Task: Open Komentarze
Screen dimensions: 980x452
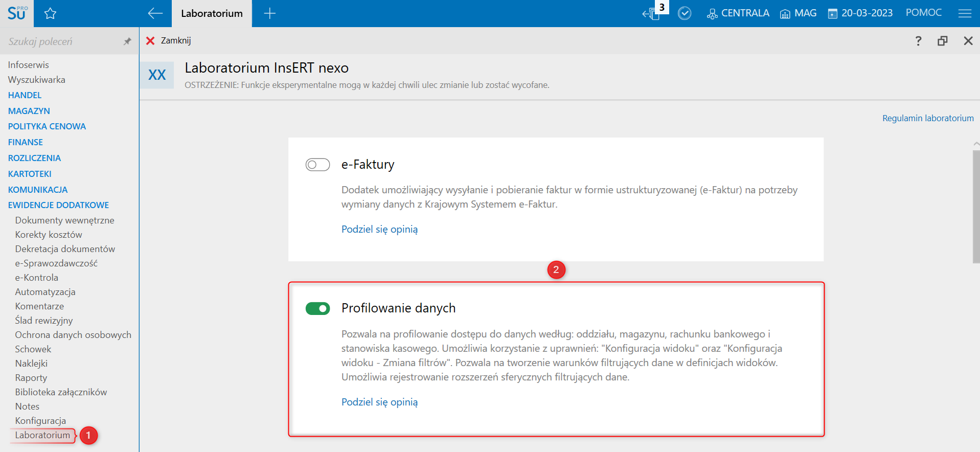Action: pos(39,306)
